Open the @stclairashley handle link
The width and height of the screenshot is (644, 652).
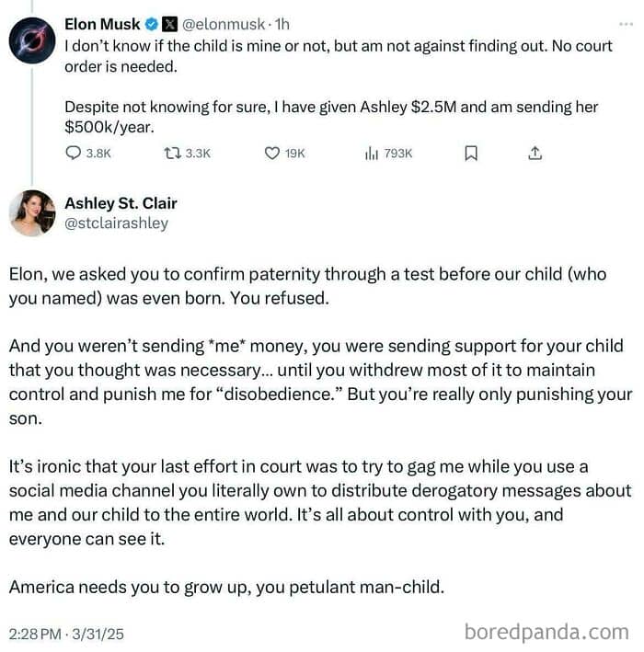[x=116, y=223]
